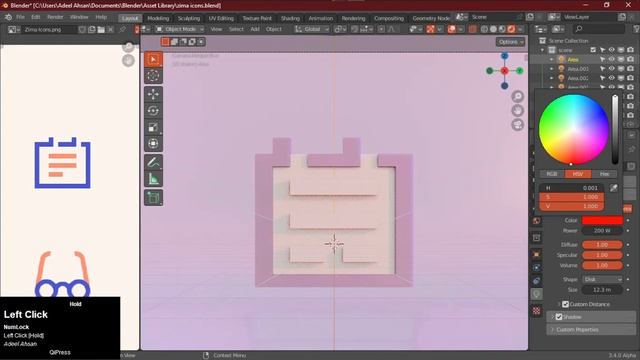640x360 pixels.
Task: Open Object Mode dropdown
Action: click(180, 29)
